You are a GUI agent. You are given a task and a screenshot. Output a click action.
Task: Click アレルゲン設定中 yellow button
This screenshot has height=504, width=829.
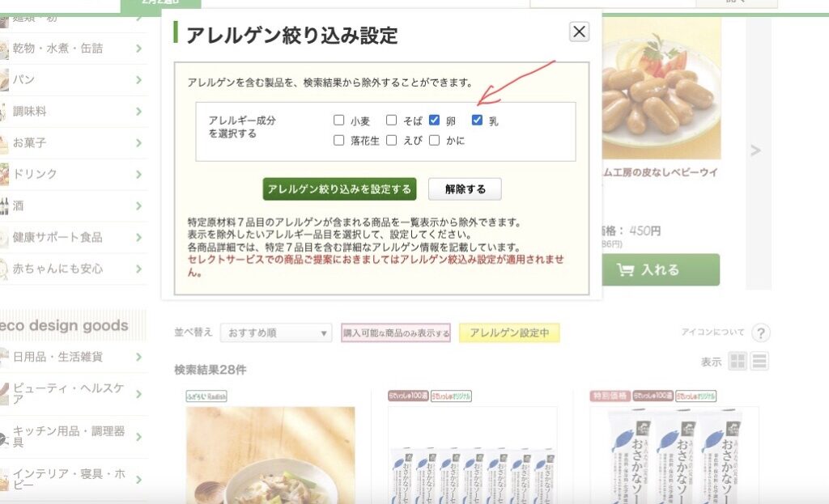click(x=509, y=332)
